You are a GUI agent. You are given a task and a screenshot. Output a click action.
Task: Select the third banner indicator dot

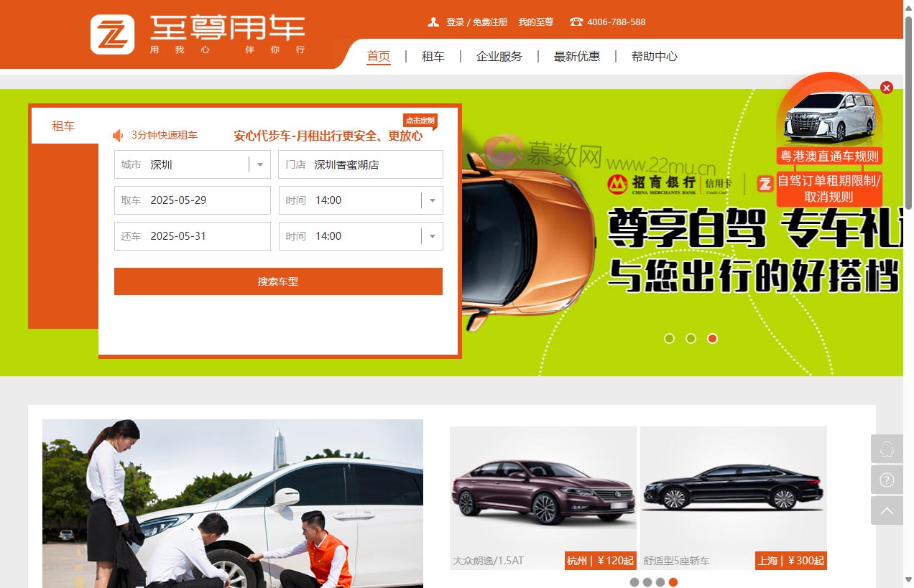pyautogui.click(x=713, y=338)
